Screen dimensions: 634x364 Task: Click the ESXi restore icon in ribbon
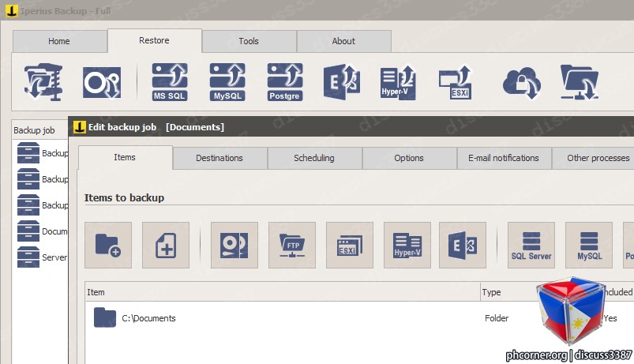456,82
